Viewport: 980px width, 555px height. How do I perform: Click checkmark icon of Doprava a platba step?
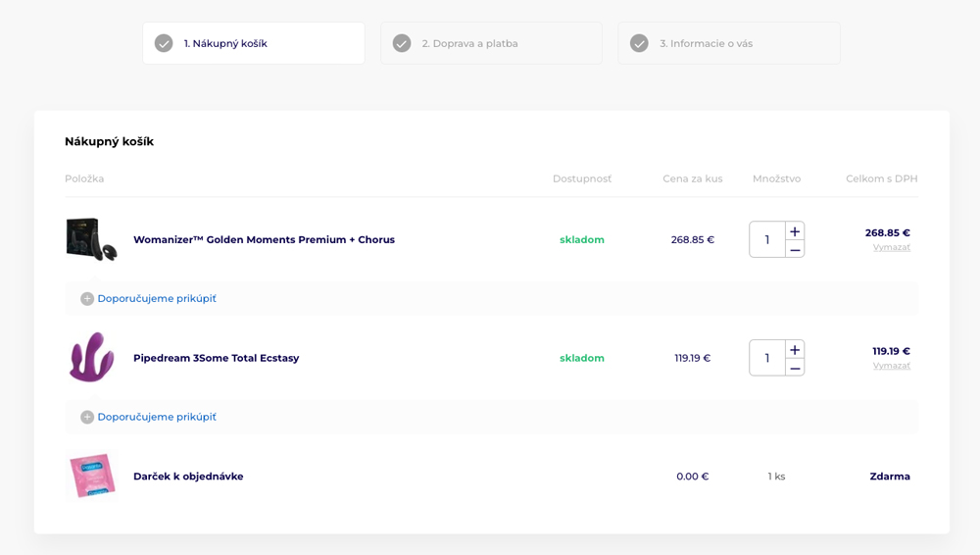[402, 43]
